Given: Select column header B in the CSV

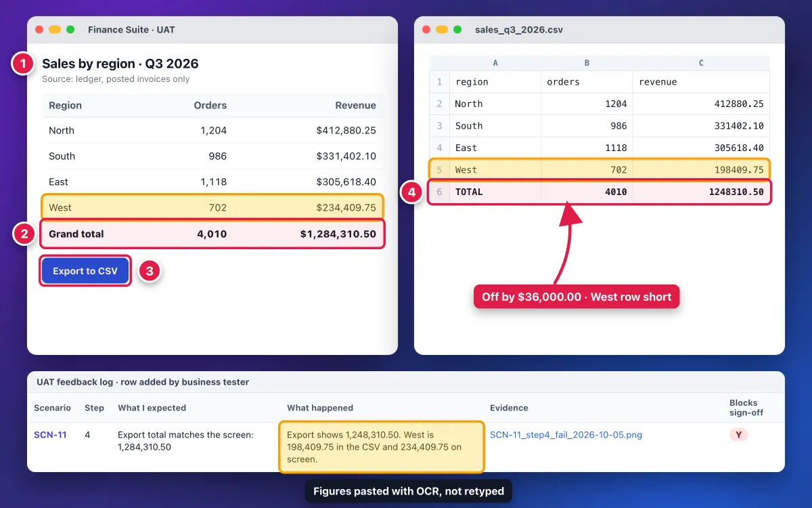Looking at the screenshot, I should click(x=587, y=63).
